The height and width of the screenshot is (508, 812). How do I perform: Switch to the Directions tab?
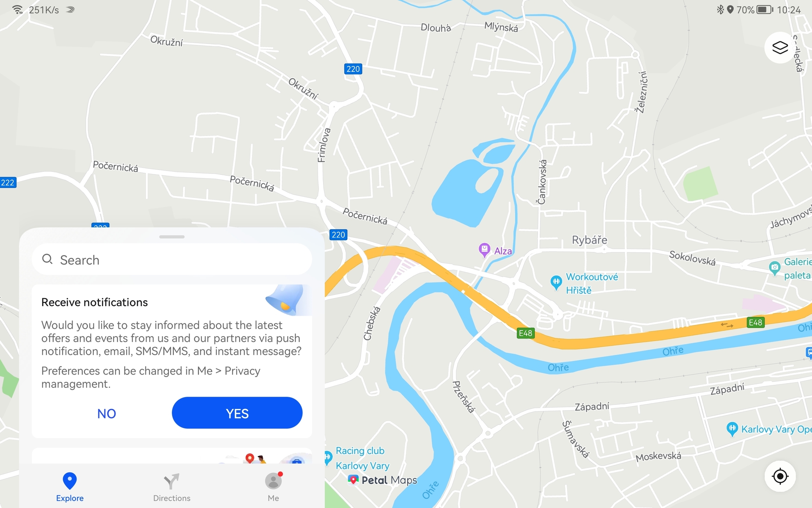coord(172,487)
